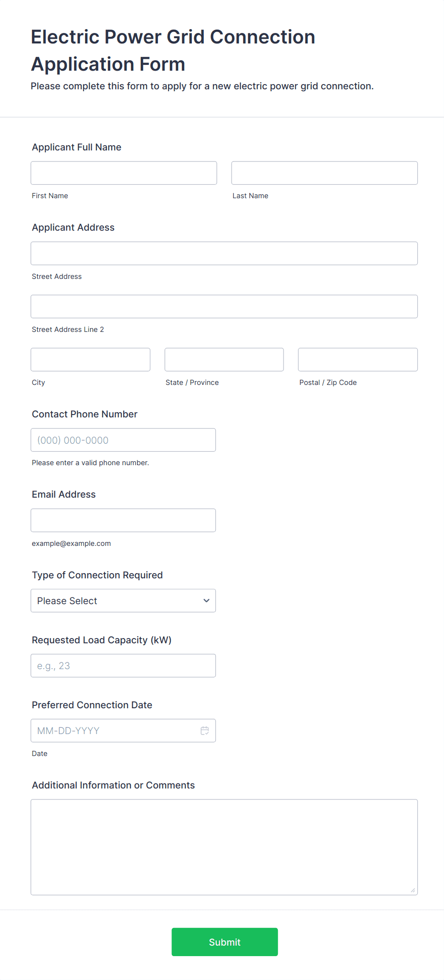
Task: Click the MM-DD-YYYY date input
Action: (x=115, y=730)
